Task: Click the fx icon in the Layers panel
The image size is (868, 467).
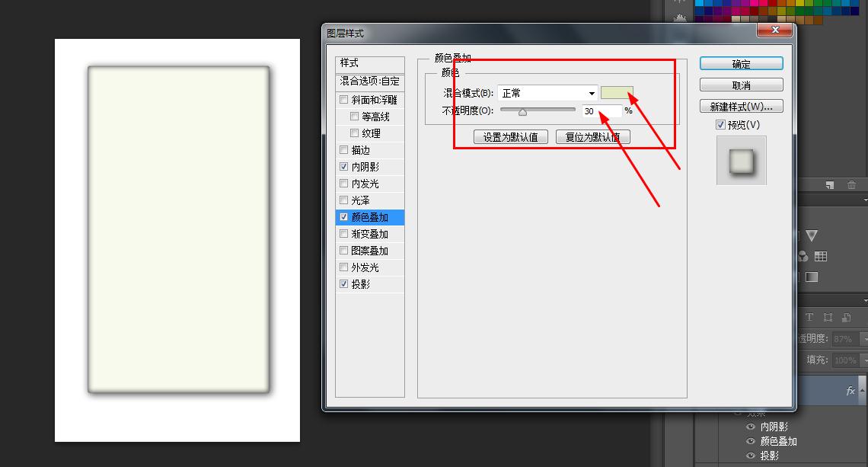Action: (x=850, y=391)
